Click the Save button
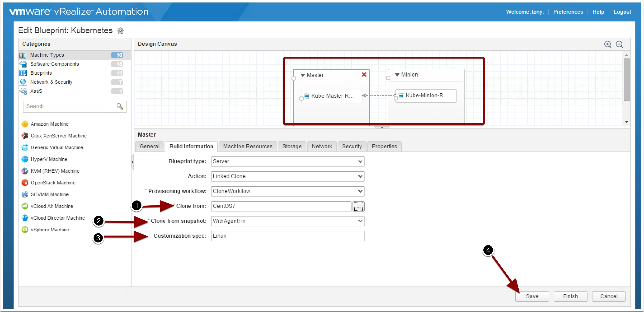The width and height of the screenshot is (644, 312). point(532,296)
